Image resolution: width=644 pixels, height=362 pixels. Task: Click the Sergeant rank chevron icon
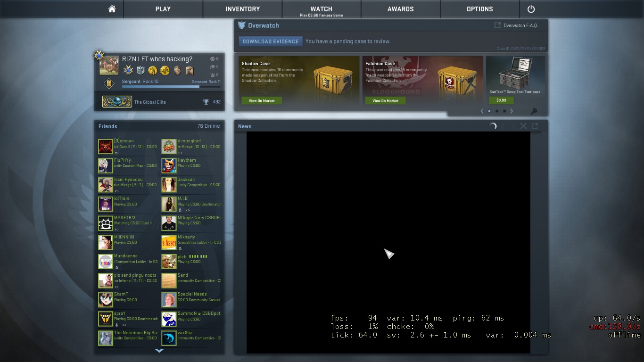pos(109,84)
